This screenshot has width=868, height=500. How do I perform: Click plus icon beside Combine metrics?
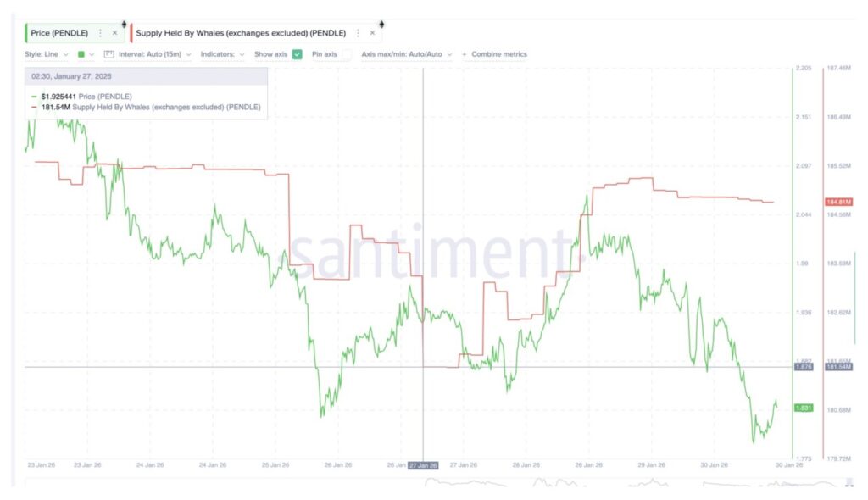pyautogui.click(x=465, y=54)
